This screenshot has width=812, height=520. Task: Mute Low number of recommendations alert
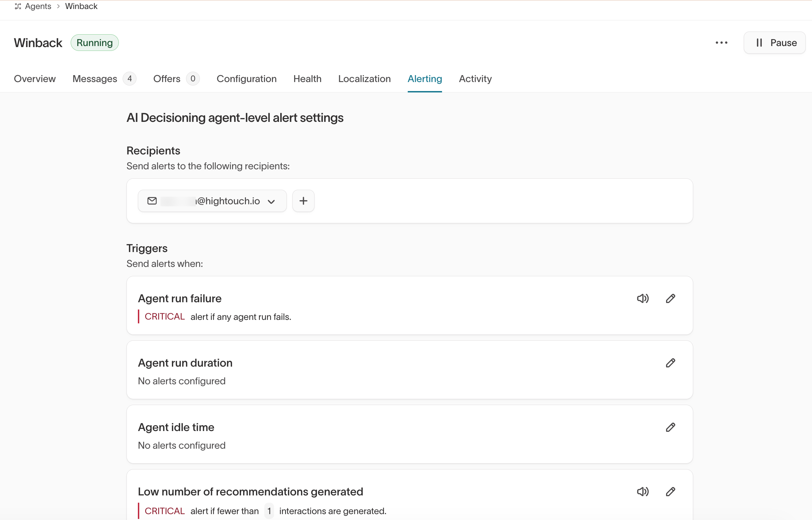(x=643, y=492)
